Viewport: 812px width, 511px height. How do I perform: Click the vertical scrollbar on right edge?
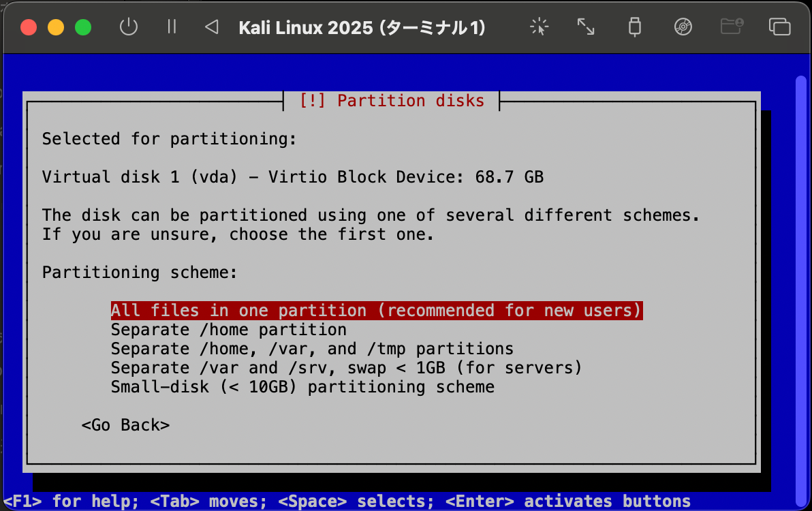pos(801,291)
